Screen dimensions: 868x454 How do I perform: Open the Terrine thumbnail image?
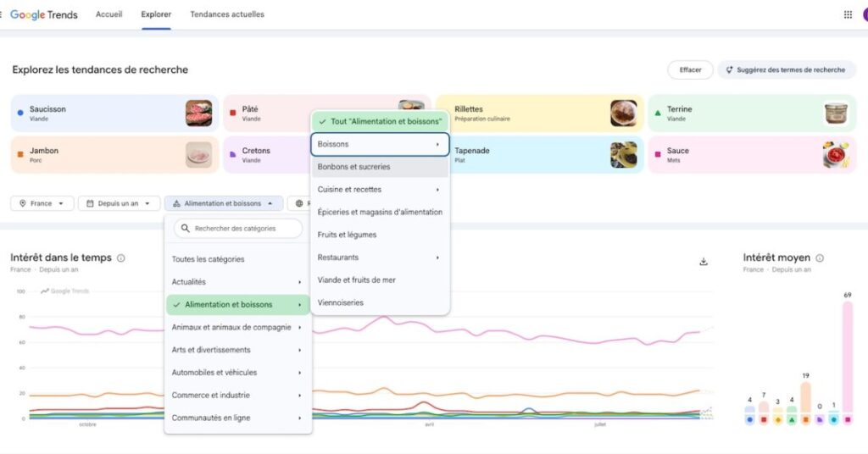pyautogui.click(x=836, y=113)
